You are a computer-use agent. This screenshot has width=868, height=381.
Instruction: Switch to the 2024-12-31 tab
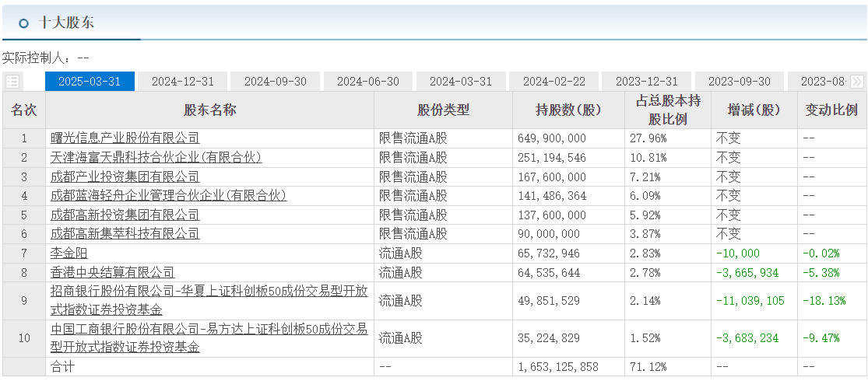tap(182, 82)
